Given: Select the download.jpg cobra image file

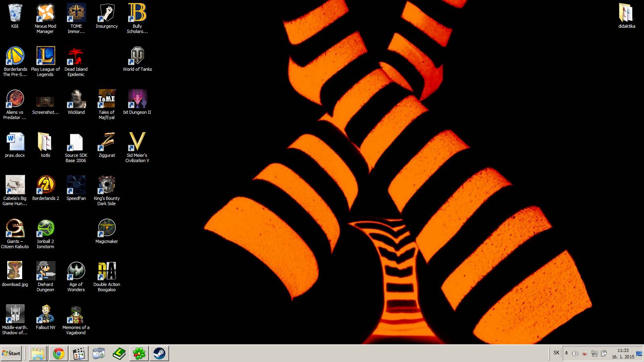Looking at the screenshot, I should pyautogui.click(x=15, y=274).
